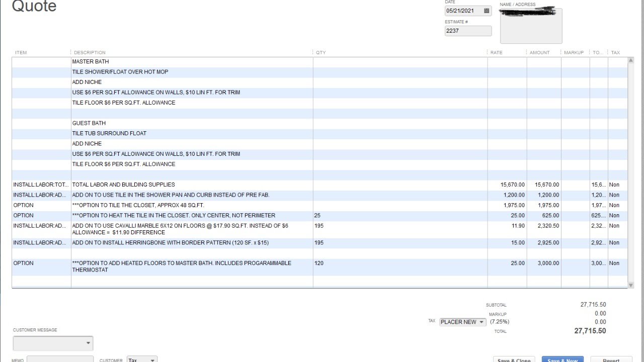Click the Memo input field
Viewport: 644px width, 362px height.
coord(60,359)
